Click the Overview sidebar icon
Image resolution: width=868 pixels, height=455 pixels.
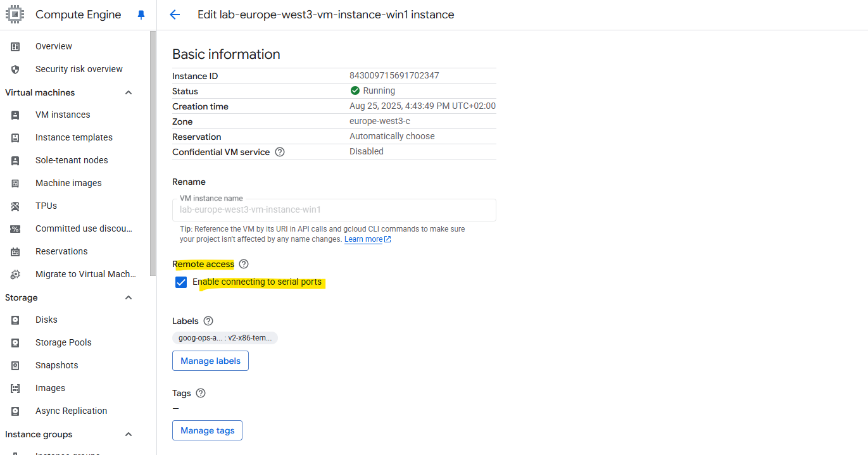15,46
